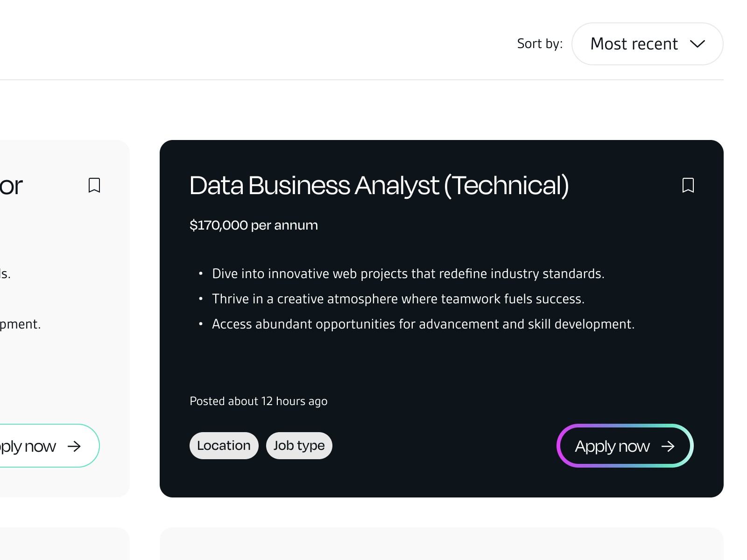Click the chevron in the sort dropdown
Viewport: 747px width, 560px height.
(698, 44)
